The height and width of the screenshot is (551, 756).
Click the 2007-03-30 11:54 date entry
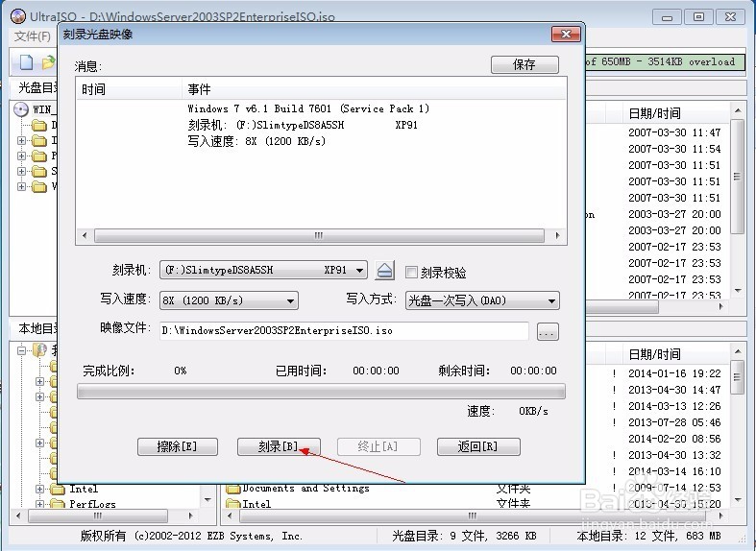(674, 149)
